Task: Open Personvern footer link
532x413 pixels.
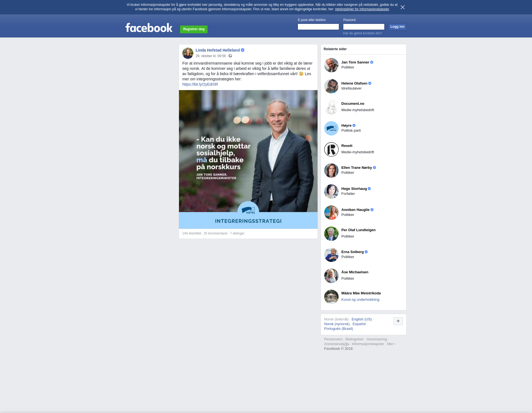Action: pos(333,339)
